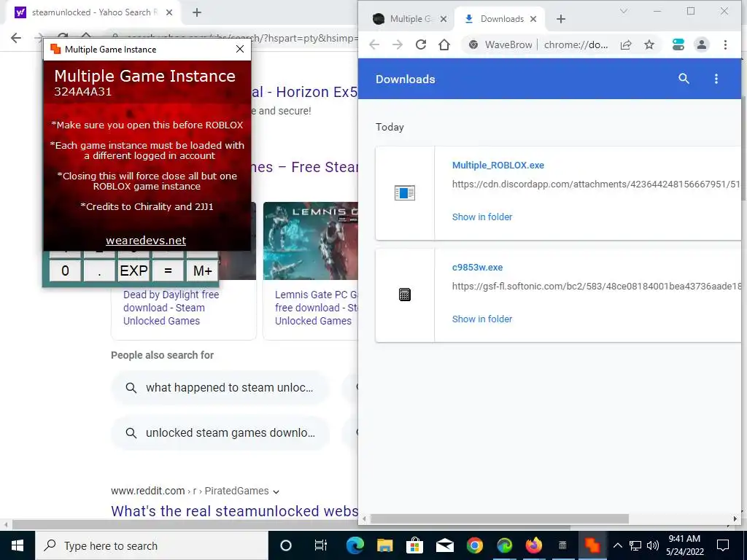Search downloads with magnifier icon
This screenshot has height=560, width=747.
coord(684,79)
